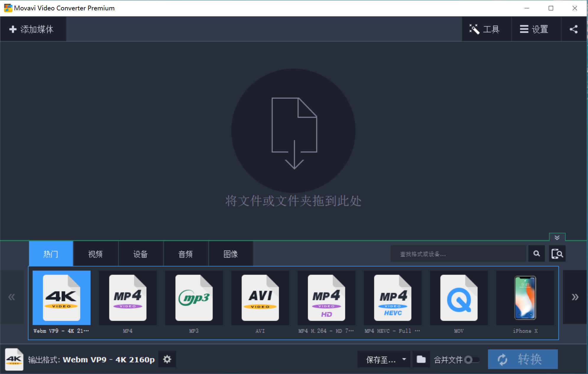Show next formats with right arrows
The height and width of the screenshot is (374, 588).
[x=575, y=297]
